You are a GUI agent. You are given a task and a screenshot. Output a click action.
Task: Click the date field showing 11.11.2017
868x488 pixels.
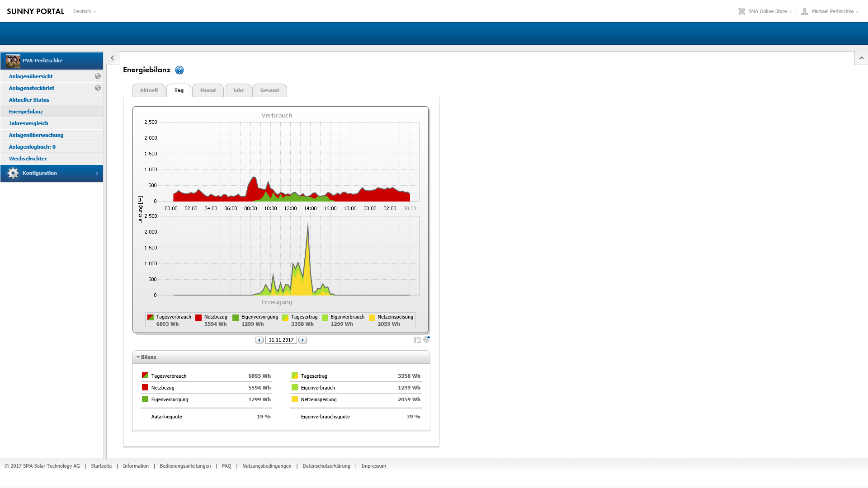pos(281,340)
